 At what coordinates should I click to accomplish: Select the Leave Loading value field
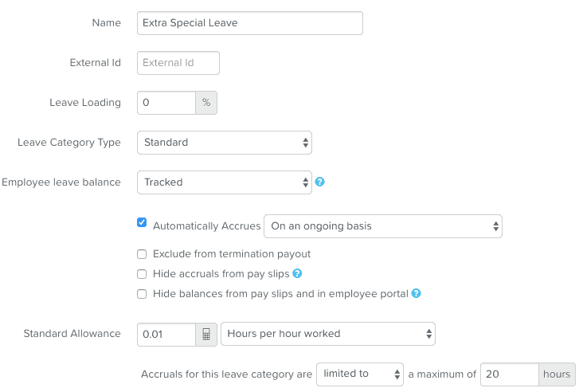(x=166, y=103)
